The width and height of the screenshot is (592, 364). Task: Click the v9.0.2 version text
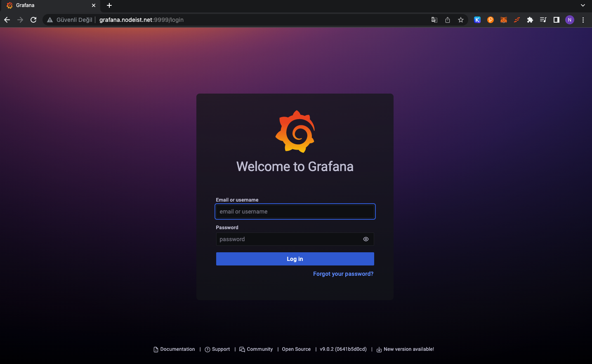click(343, 349)
